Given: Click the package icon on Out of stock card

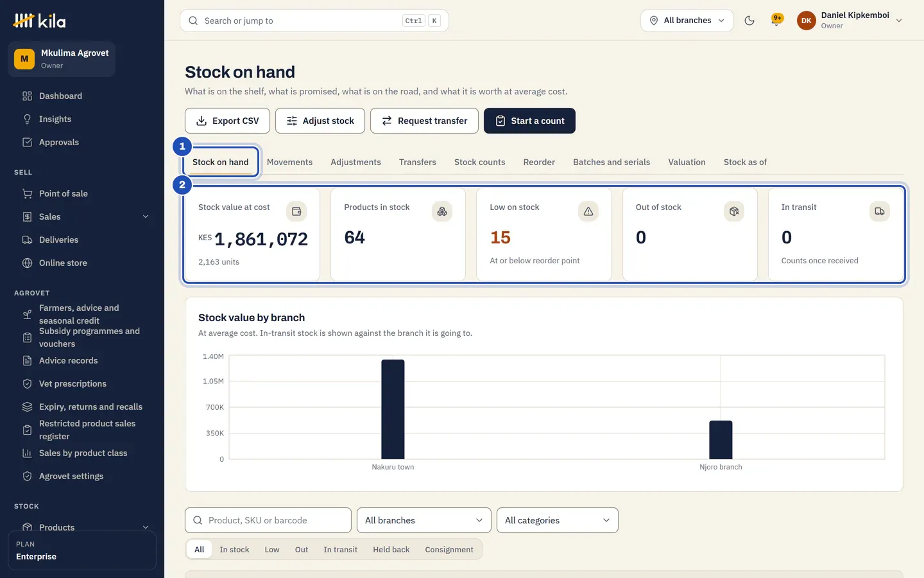Looking at the screenshot, I should tap(734, 211).
